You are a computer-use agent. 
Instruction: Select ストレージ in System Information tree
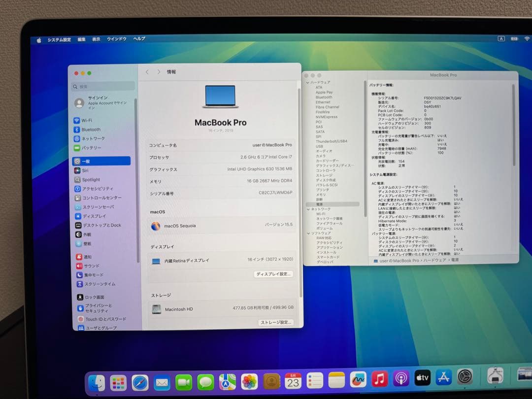tap(324, 175)
